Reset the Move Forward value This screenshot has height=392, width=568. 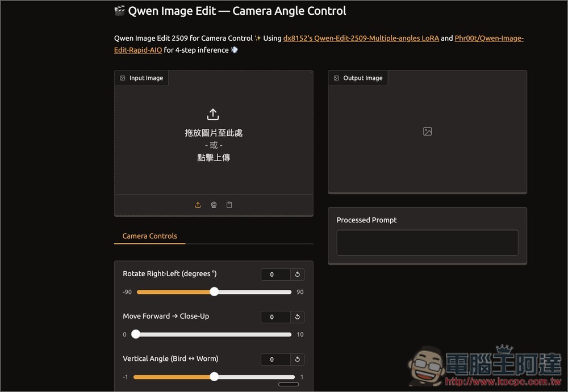tap(296, 317)
